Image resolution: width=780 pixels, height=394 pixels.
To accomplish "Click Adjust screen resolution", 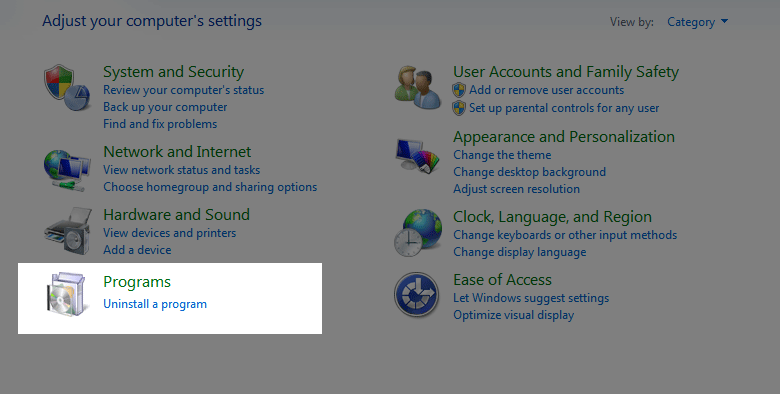I will coord(516,189).
